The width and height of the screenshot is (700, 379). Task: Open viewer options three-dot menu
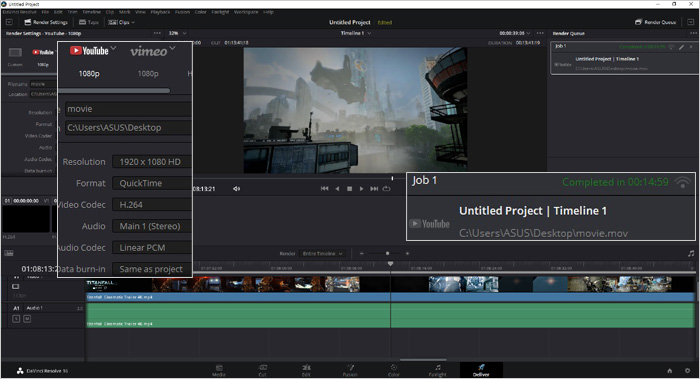540,33
